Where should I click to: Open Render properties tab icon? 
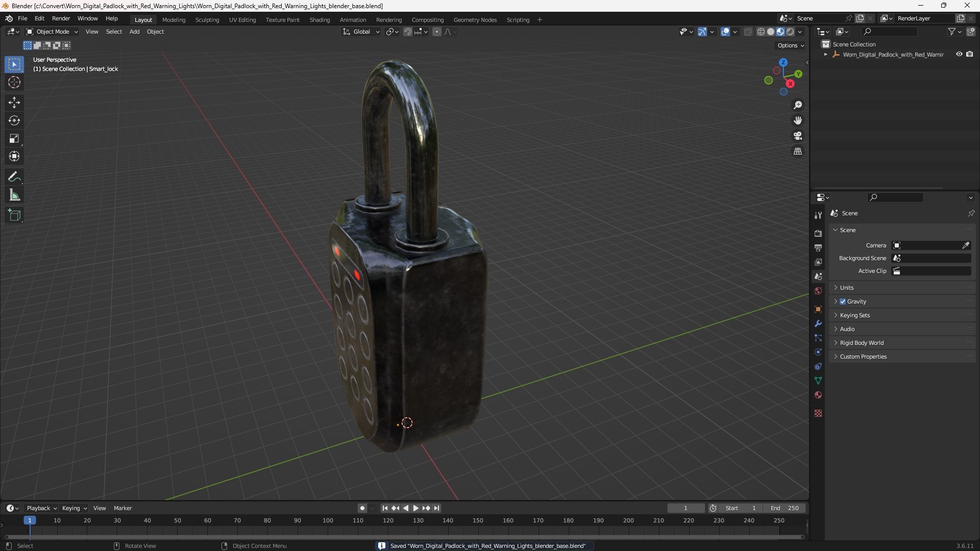[x=818, y=233]
